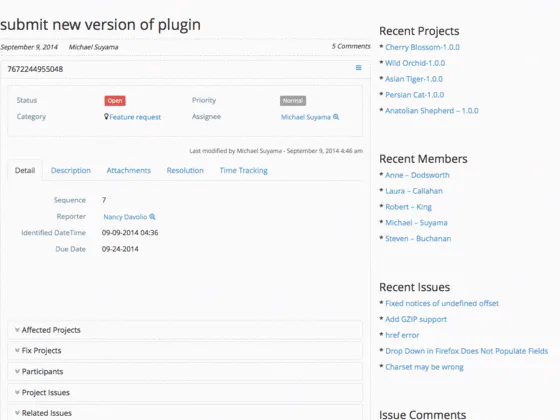Open Persian Cat-1.0.0 project
This screenshot has width=560, height=420.
[x=414, y=95]
